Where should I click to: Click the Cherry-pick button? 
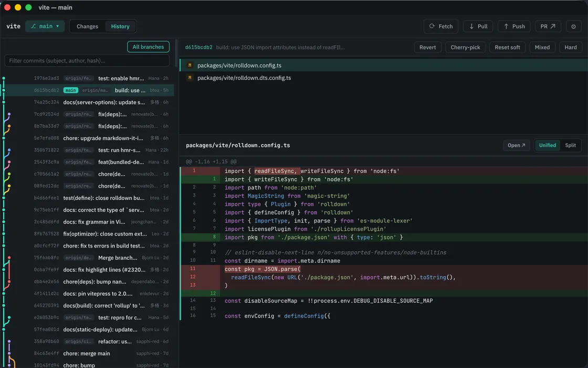pyautogui.click(x=465, y=47)
